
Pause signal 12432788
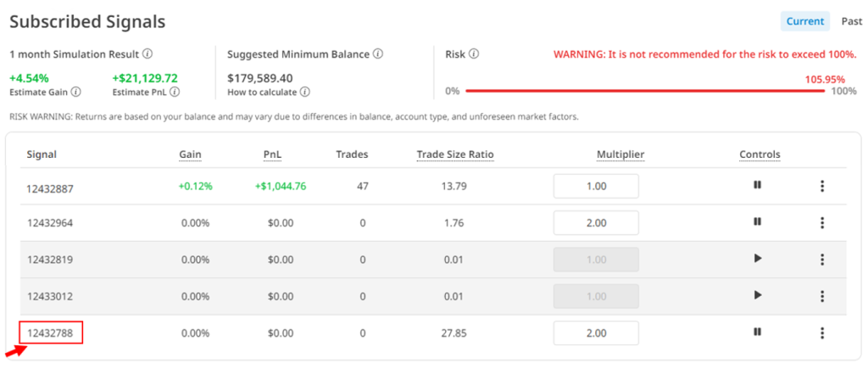pyautogui.click(x=758, y=333)
